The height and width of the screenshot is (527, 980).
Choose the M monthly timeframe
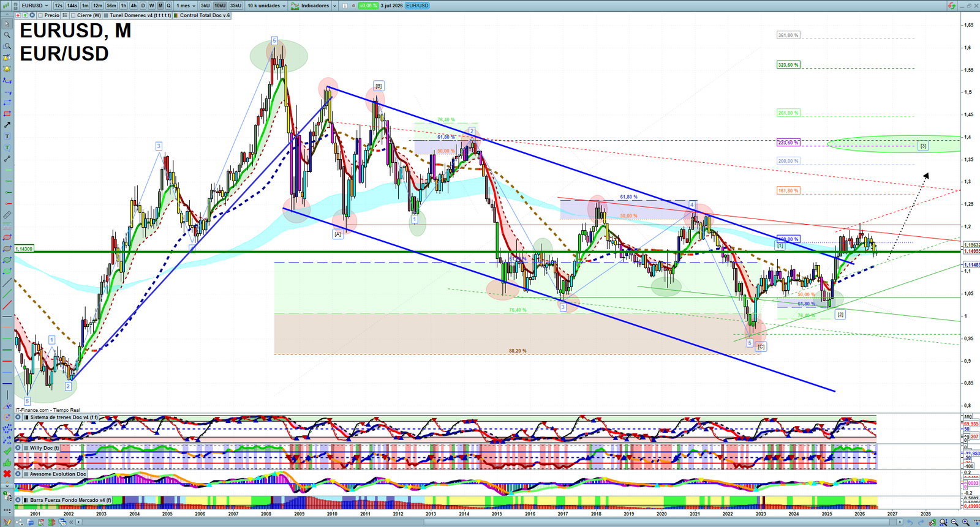pos(160,6)
